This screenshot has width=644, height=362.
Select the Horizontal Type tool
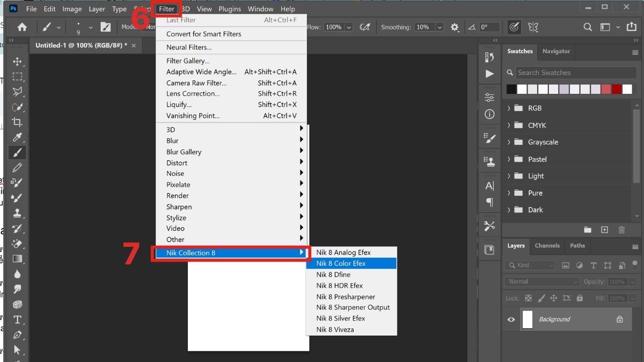point(17,320)
